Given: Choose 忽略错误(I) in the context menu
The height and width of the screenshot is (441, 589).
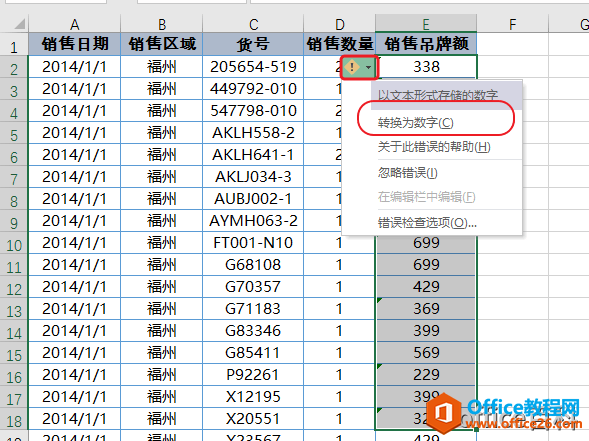Looking at the screenshot, I should 407,173.
